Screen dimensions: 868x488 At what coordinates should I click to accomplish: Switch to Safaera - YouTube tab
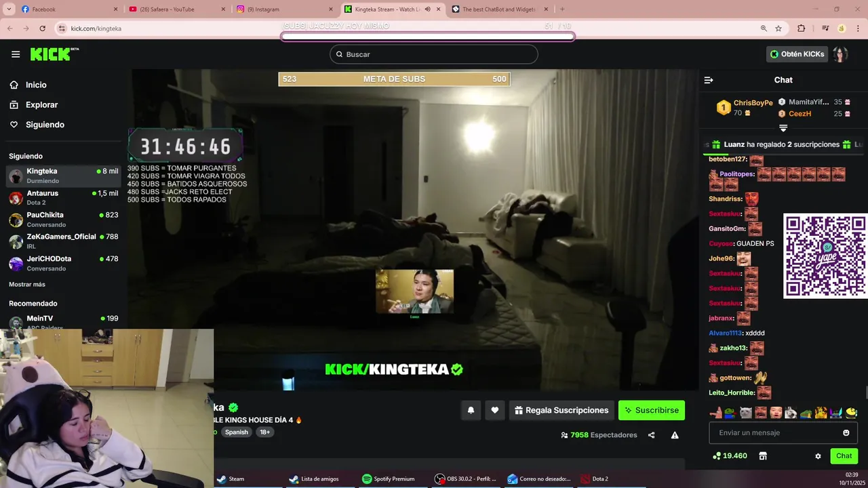(176, 9)
